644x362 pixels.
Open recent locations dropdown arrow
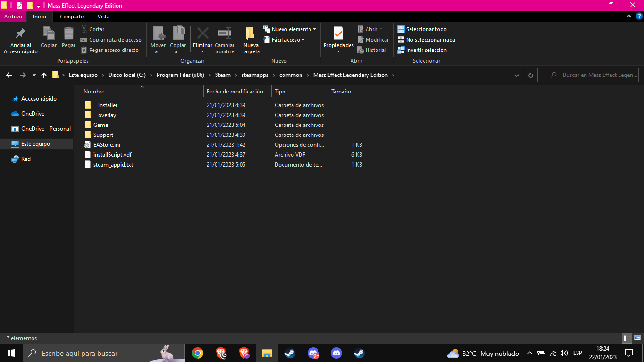click(x=34, y=75)
